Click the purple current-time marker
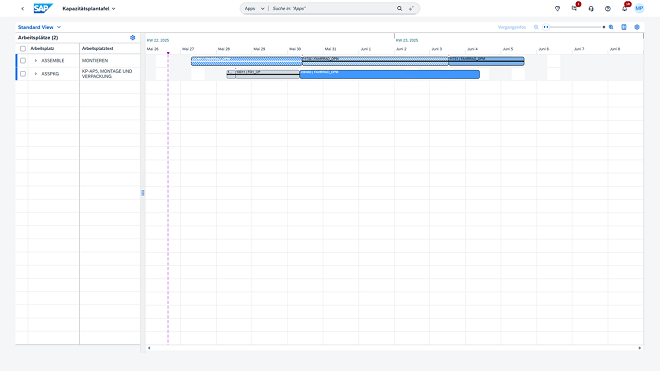660x371 pixels. click(168, 53)
